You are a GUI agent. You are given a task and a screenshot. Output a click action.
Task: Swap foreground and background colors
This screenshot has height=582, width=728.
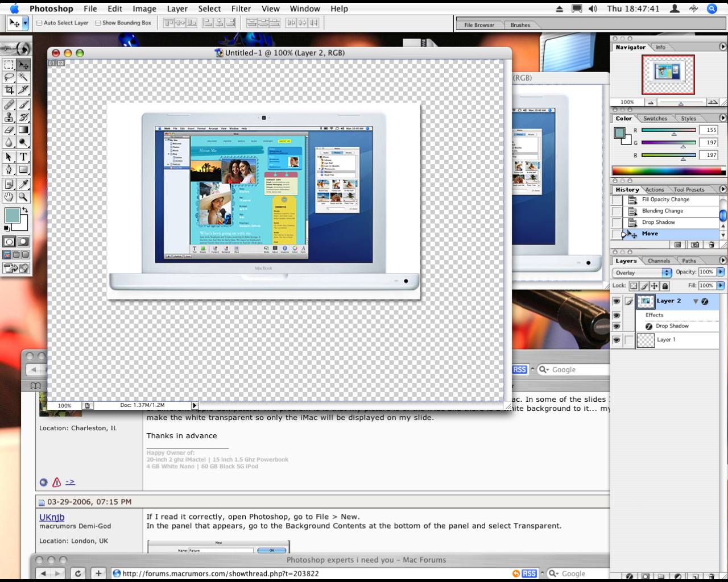click(25, 210)
